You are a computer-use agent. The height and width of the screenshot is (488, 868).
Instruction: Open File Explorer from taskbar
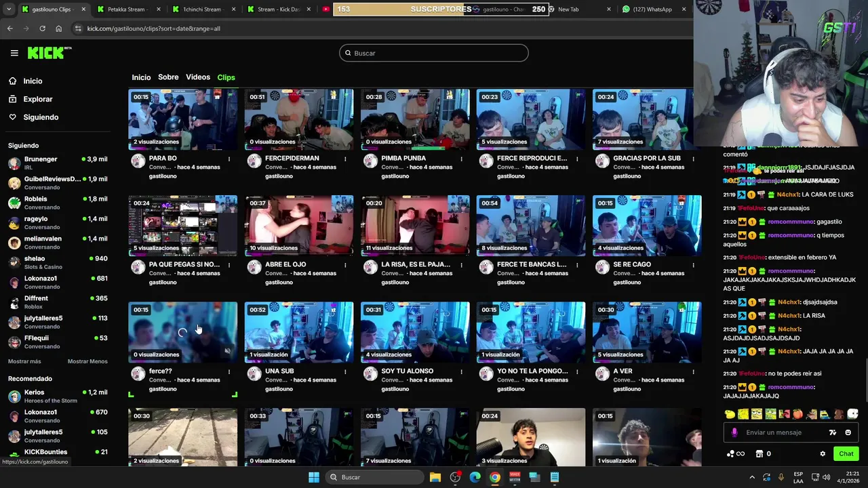click(435, 477)
